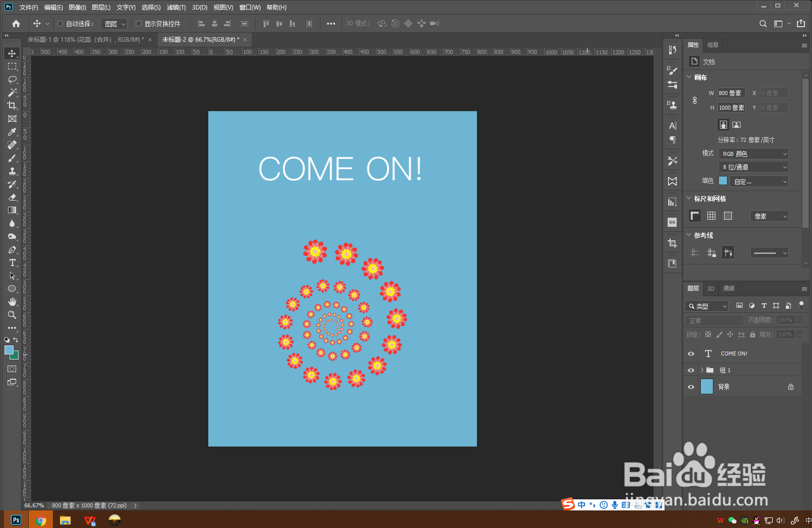Click the 填色 canvas fill swatch
Viewport: 812px width, 528px height.
(x=723, y=181)
